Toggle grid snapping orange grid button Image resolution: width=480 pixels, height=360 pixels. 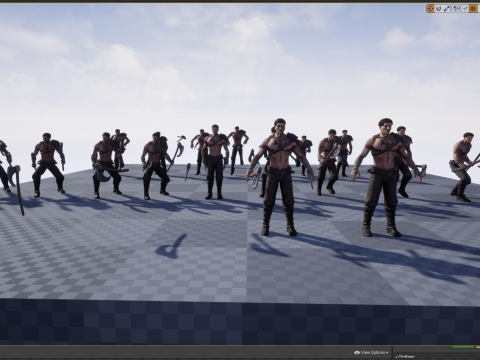(473, 8)
